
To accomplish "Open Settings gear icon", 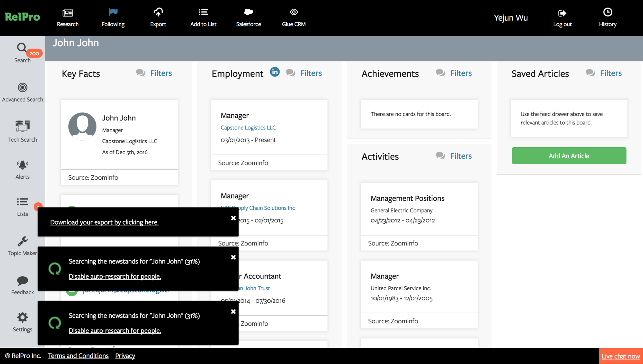I will [x=22, y=317].
